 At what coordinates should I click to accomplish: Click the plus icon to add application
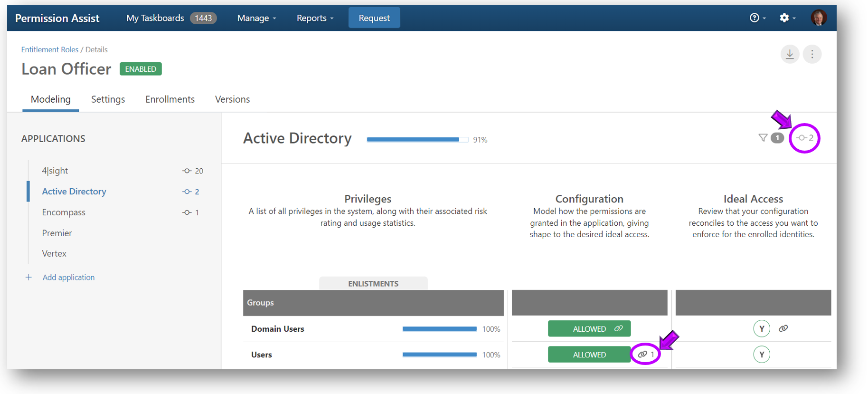(28, 277)
